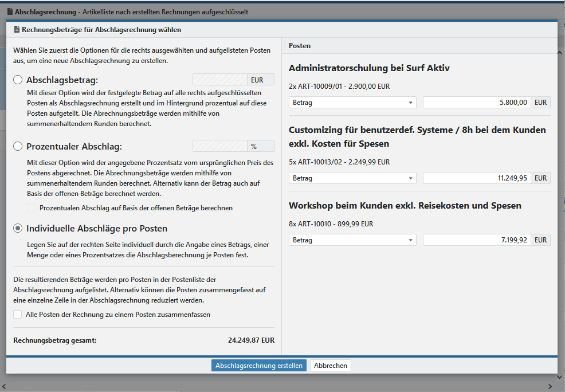Open the Betrag dropdown for Workshop beim Kunden
565x392 pixels.
point(352,240)
